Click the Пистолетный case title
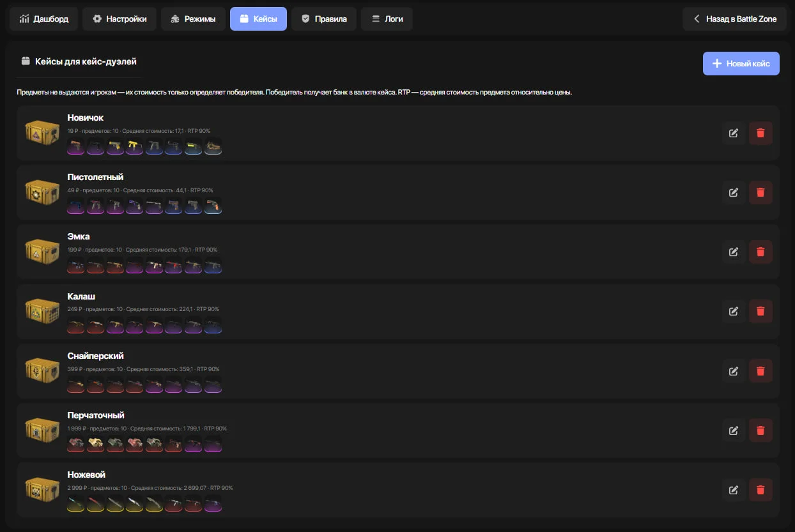 tap(95, 177)
